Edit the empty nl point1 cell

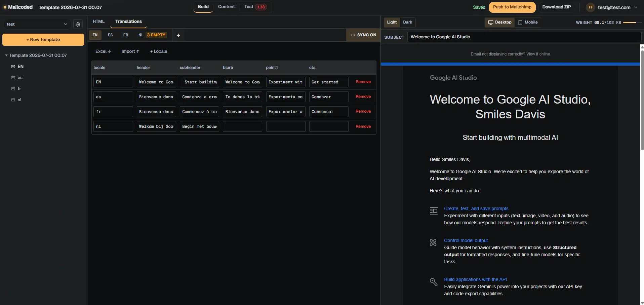pos(286,126)
